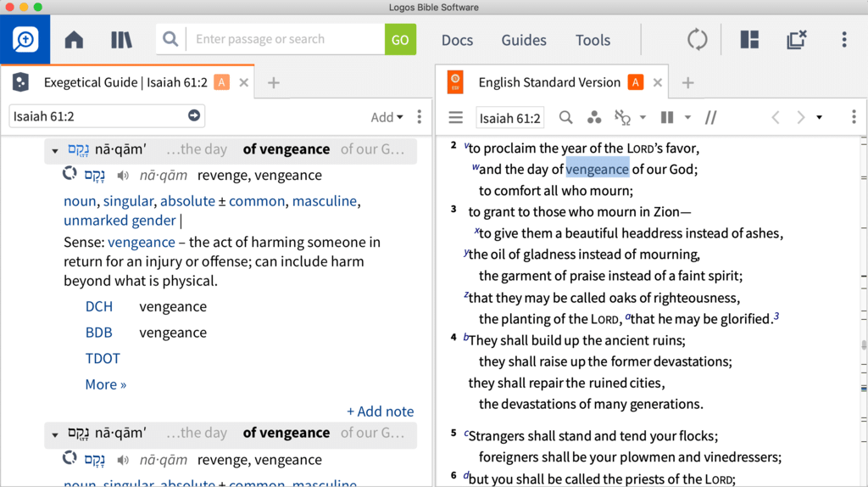868x487 pixels.
Task: Go to the Home dashboard
Action: (x=74, y=40)
